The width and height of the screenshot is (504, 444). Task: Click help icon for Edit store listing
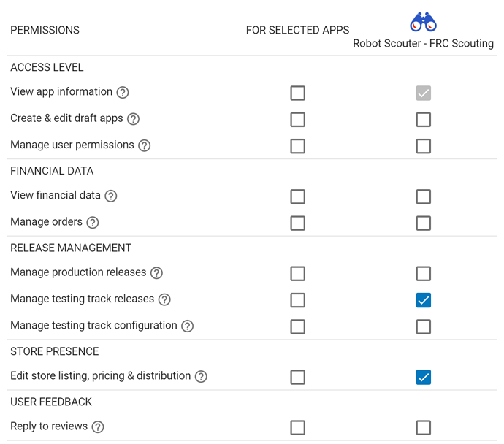pos(201,376)
